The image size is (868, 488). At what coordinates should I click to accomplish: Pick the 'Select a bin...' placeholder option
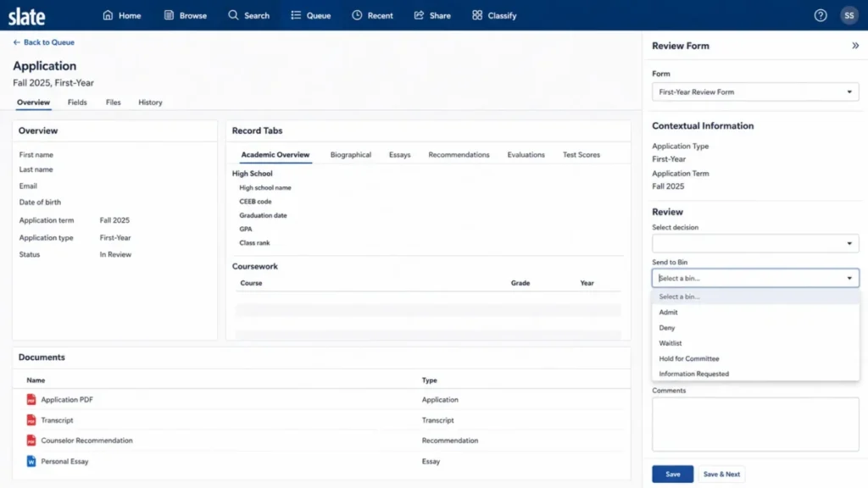[755, 297]
